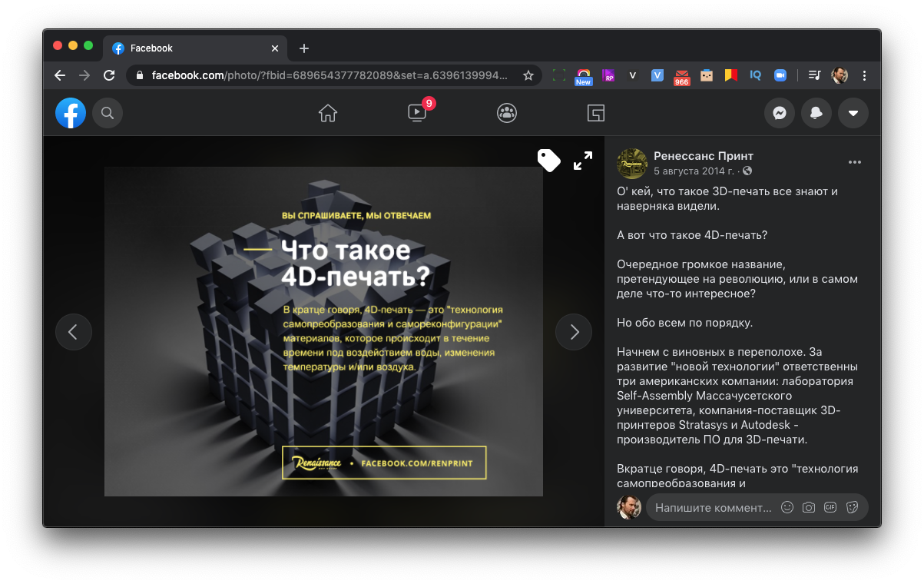Open a new browser tab
This screenshot has width=924, height=584.
tap(304, 48)
